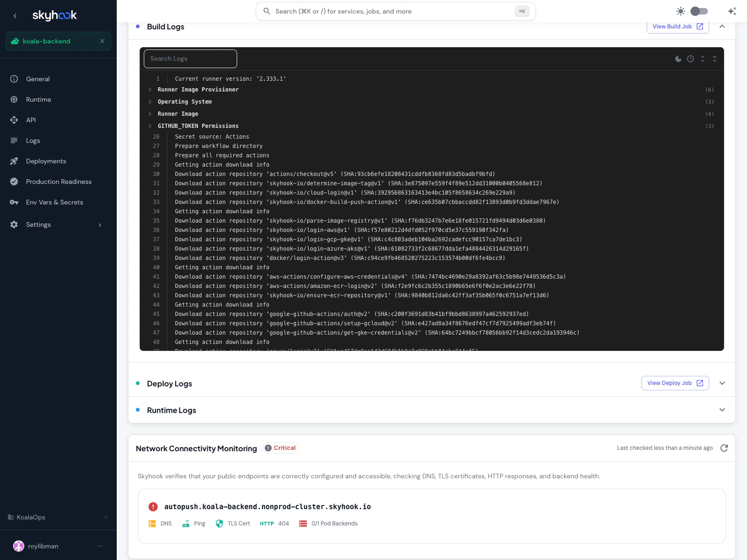This screenshot has height=560, width=747.
Task: Toggle log viewer theme with moon icon
Action: pyautogui.click(x=678, y=59)
